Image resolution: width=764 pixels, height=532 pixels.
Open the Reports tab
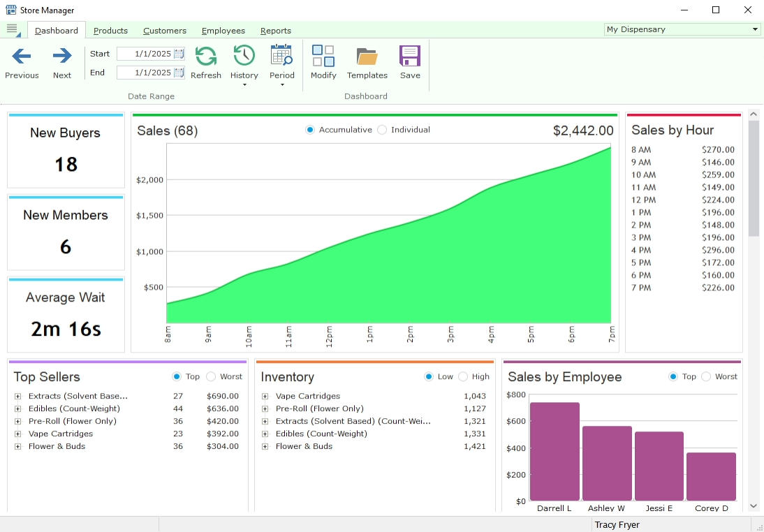pos(275,31)
